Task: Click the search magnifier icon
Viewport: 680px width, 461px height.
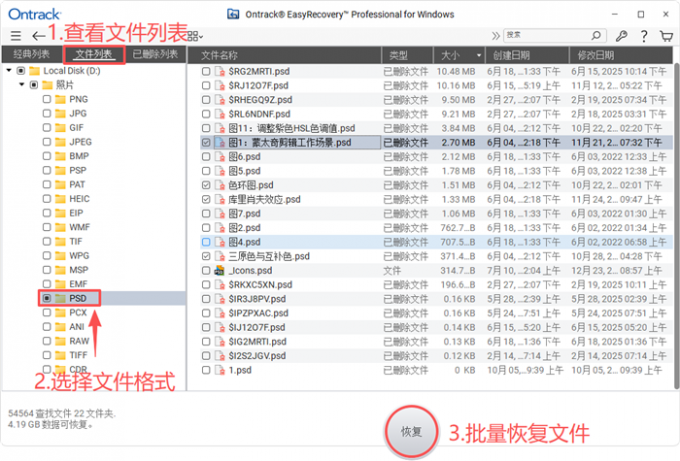Action: [x=596, y=35]
